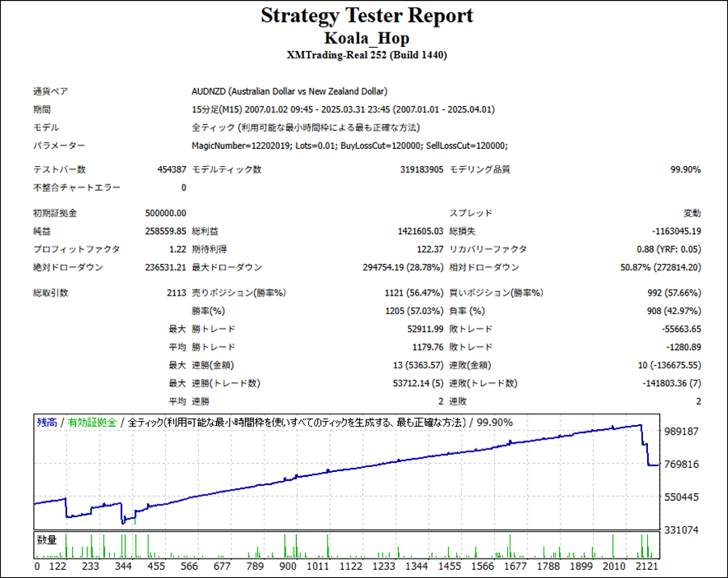Select the net profit value 258559.85

(x=165, y=232)
